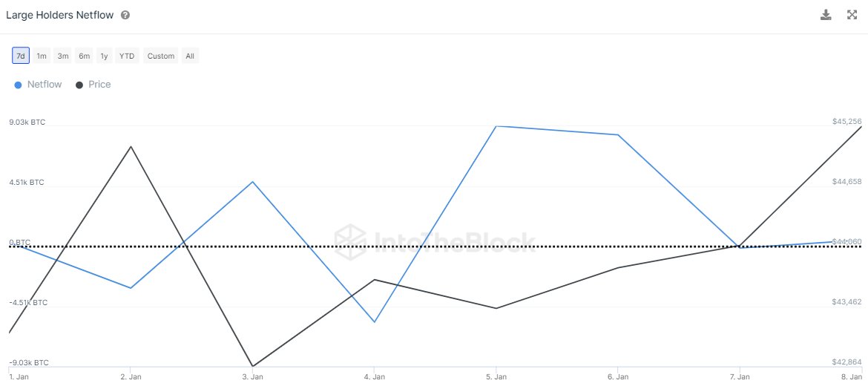Click the Price peak on 2 Jan
Screen dimensions: 868x392
pos(131,146)
